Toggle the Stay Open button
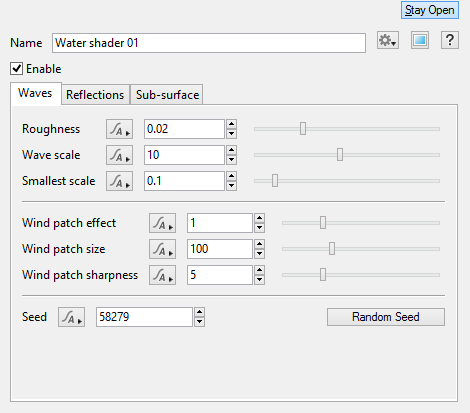This screenshot has width=470, height=413. click(x=430, y=10)
